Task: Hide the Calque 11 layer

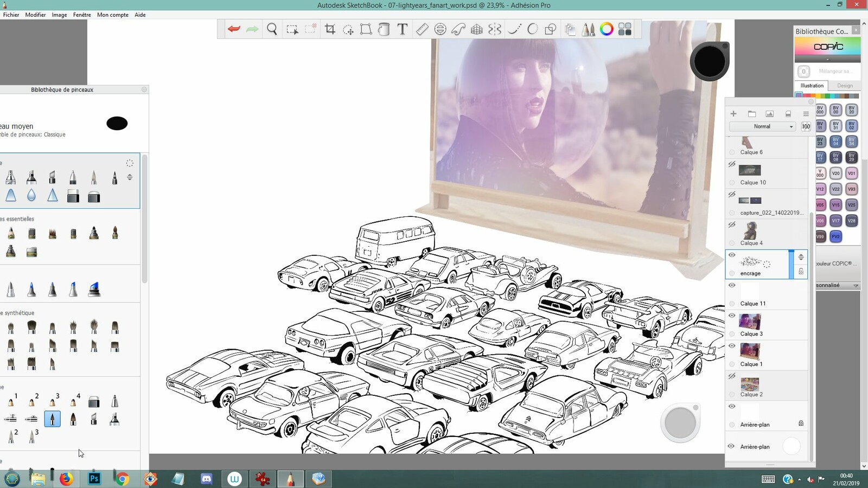Action: click(732, 285)
